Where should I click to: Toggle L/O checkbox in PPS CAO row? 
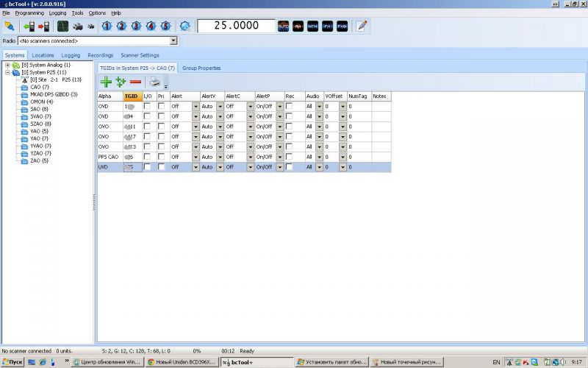pos(147,157)
